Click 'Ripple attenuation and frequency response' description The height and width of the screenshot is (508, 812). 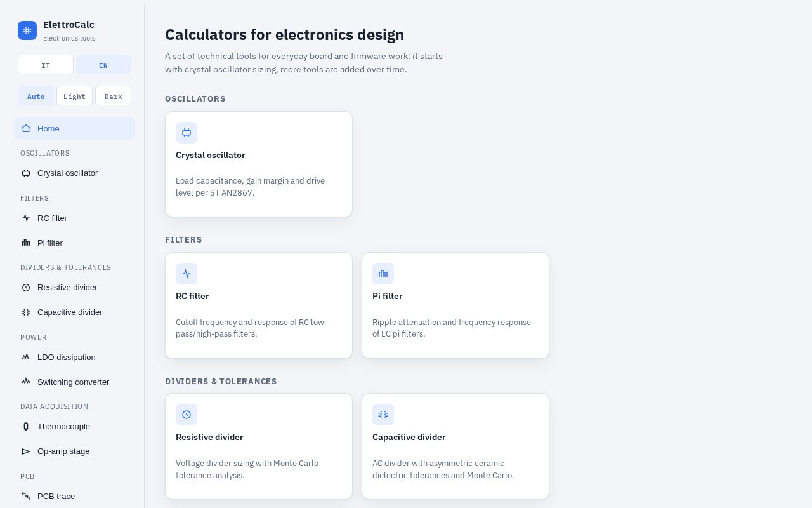[x=452, y=328]
